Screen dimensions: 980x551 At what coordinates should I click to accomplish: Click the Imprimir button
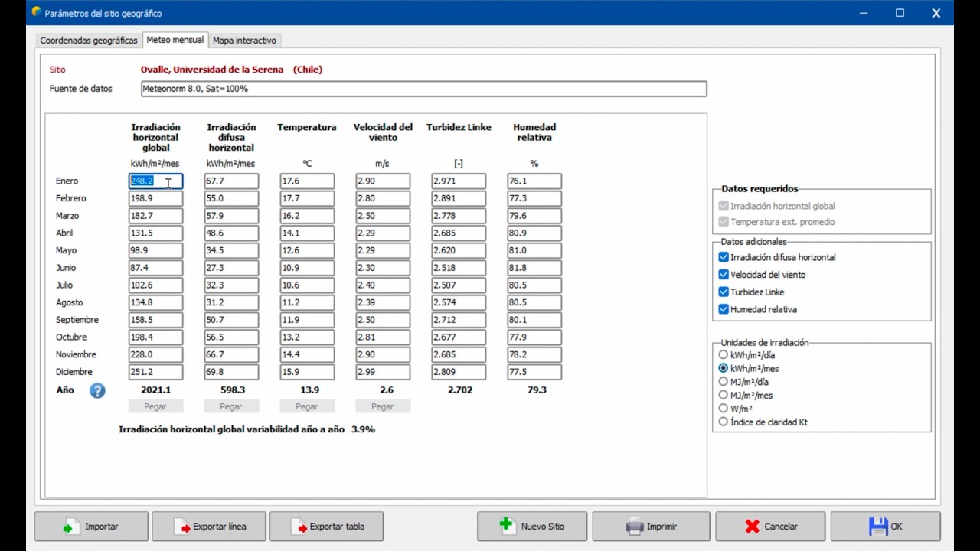pos(651,527)
